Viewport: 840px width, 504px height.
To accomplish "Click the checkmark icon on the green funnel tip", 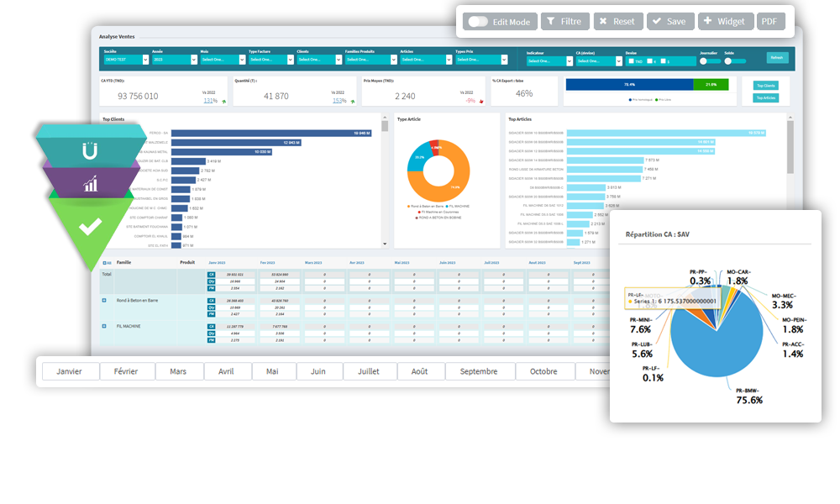I will [90, 225].
